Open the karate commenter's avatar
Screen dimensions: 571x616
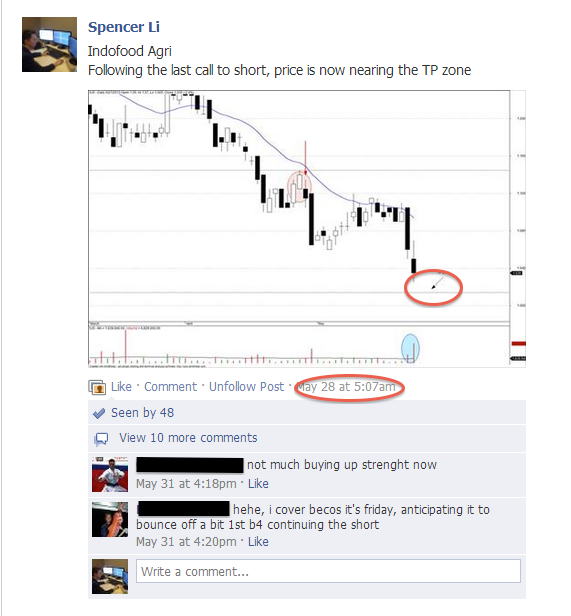click(110, 475)
